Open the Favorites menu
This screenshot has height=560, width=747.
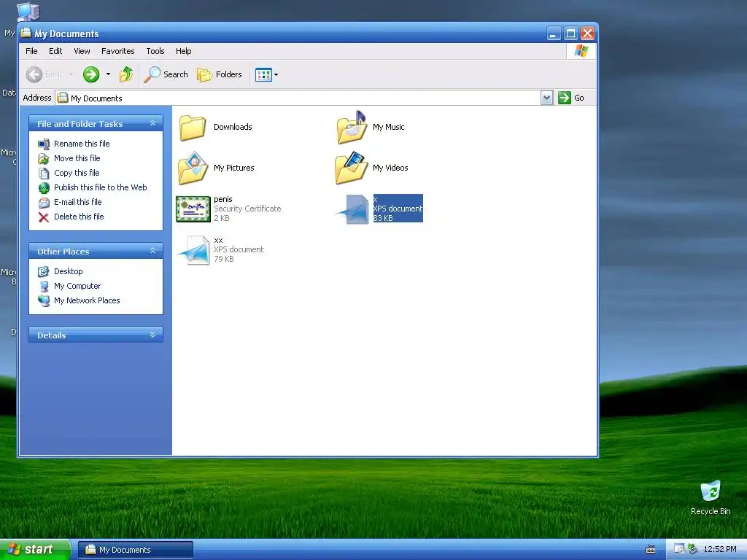[117, 51]
